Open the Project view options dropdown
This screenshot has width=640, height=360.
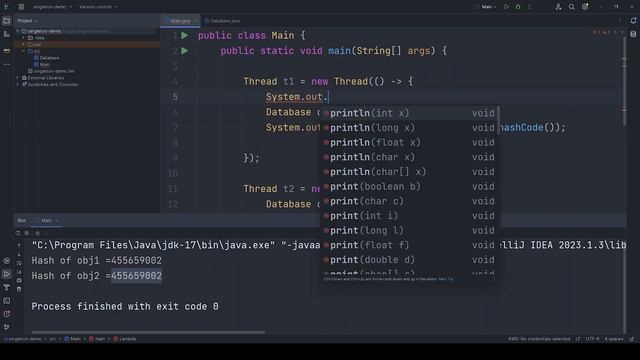click(x=27, y=21)
